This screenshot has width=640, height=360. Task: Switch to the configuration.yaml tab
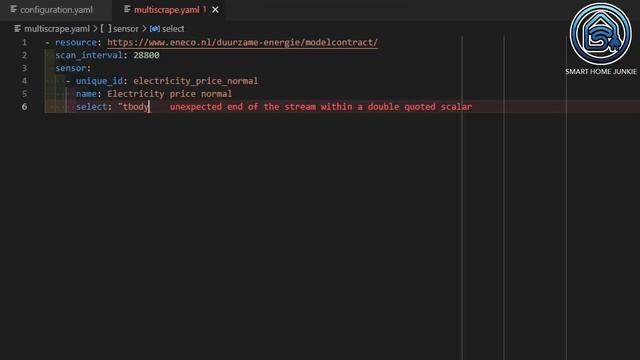56,10
